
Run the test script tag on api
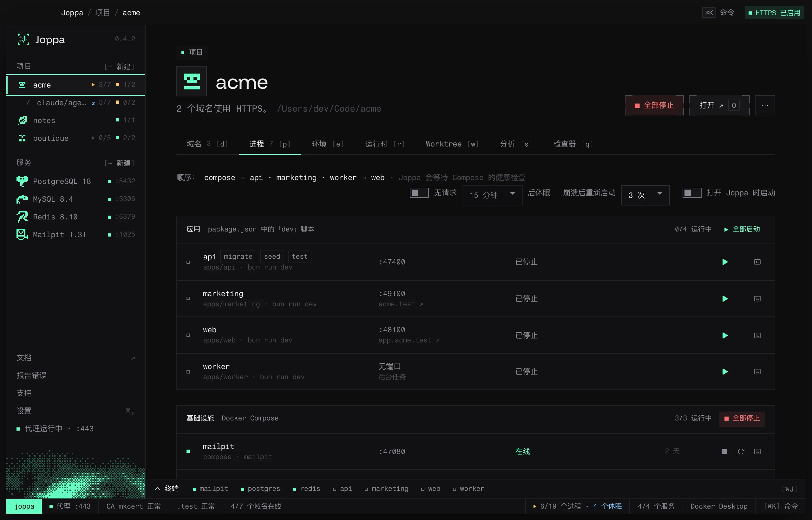[x=300, y=257]
